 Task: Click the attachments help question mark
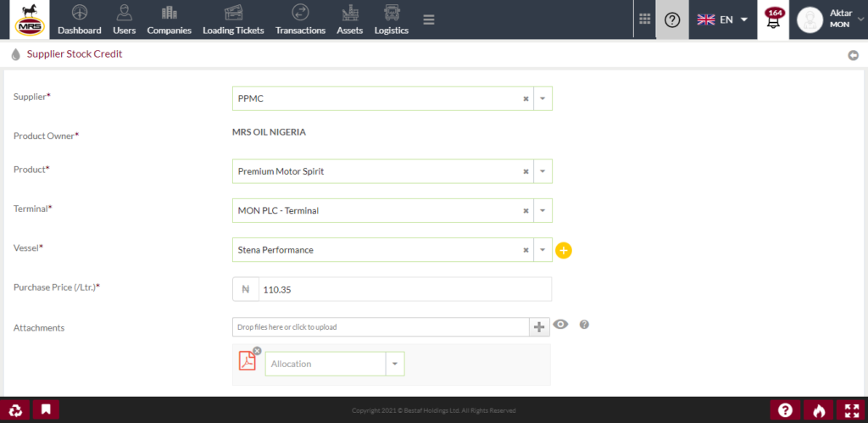pos(584,325)
